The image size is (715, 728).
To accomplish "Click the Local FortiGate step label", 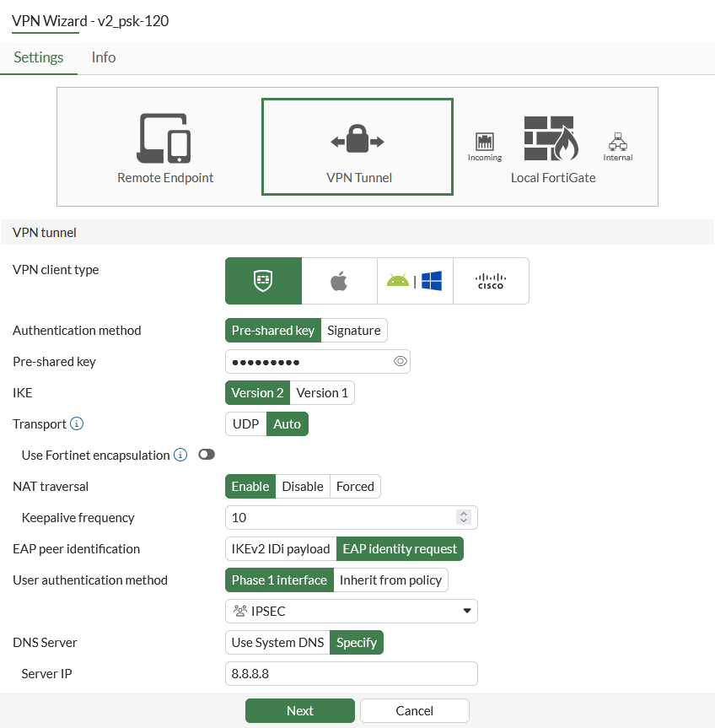I will (x=553, y=178).
